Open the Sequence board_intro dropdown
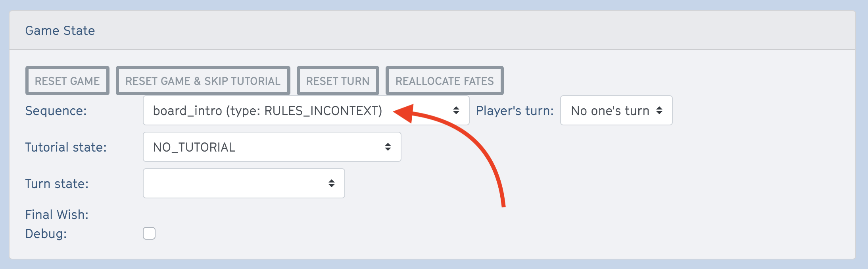The width and height of the screenshot is (868, 269). pos(306,110)
